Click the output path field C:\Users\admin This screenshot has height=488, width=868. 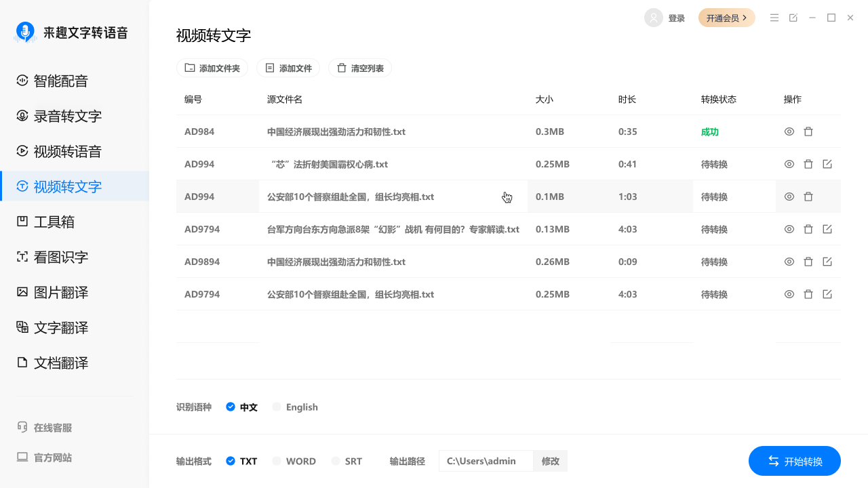point(486,462)
